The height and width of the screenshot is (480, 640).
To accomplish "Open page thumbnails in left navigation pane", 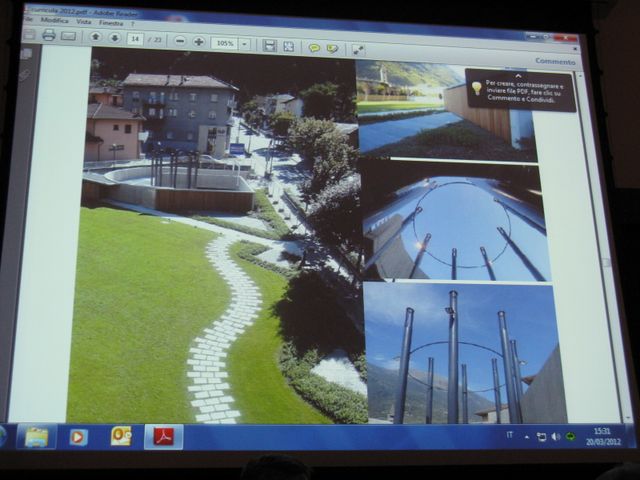I will coord(27,54).
